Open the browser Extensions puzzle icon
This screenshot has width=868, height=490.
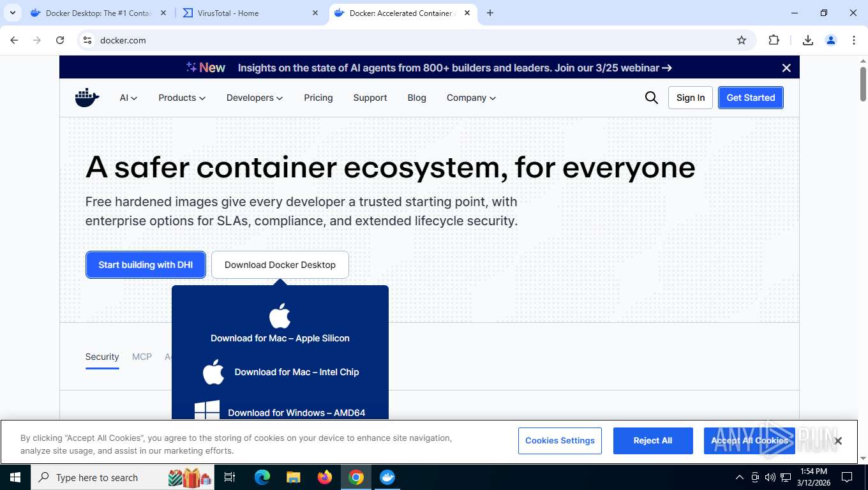pos(774,40)
